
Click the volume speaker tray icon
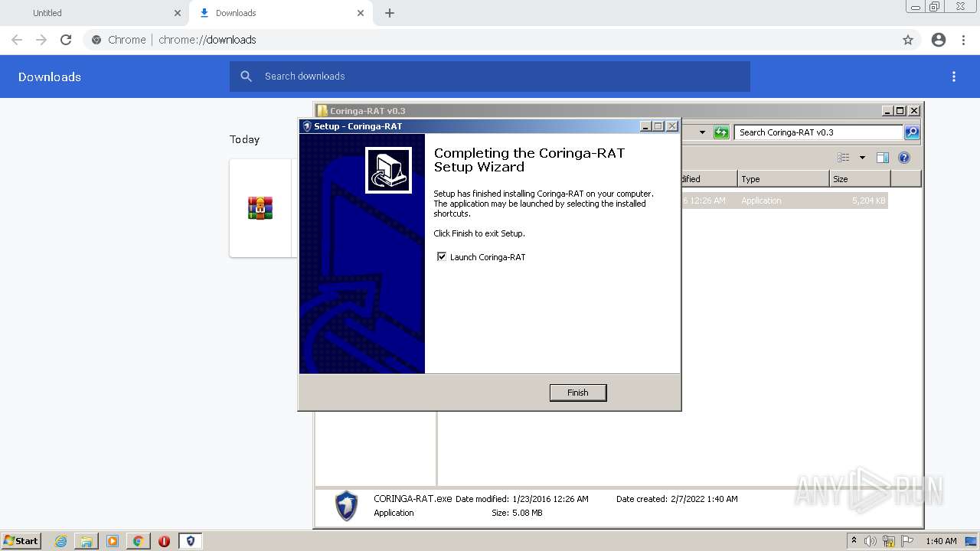pyautogui.click(x=870, y=541)
